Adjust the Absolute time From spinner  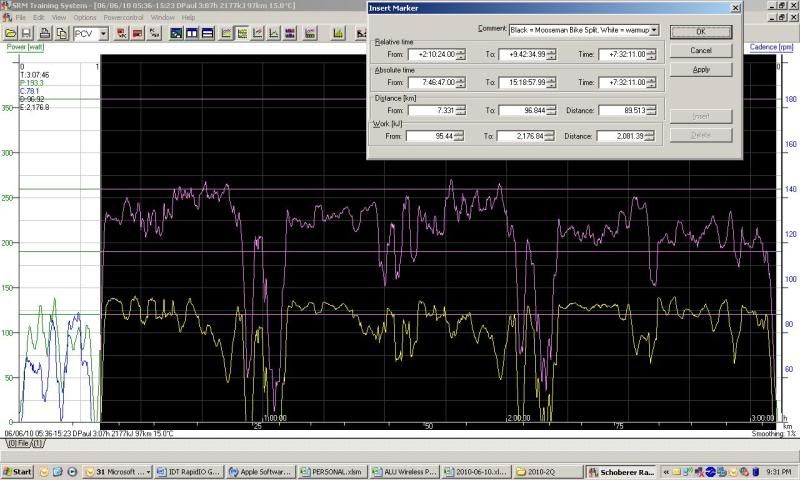tap(459, 82)
